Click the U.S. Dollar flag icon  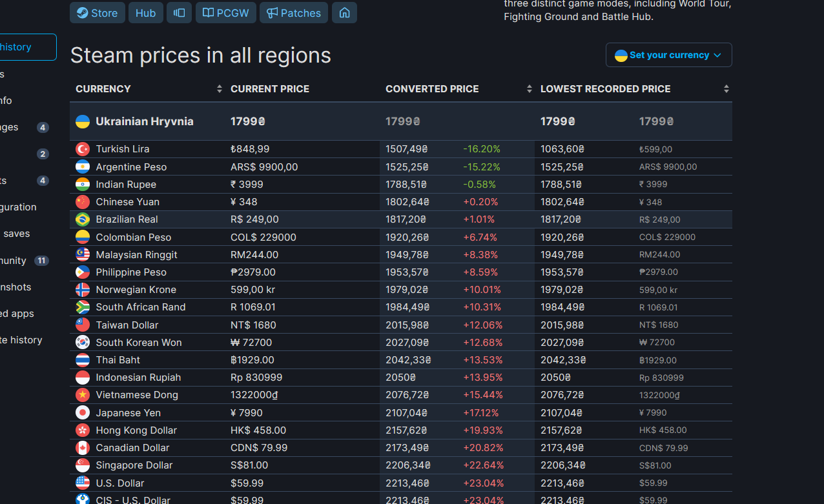[x=83, y=483]
